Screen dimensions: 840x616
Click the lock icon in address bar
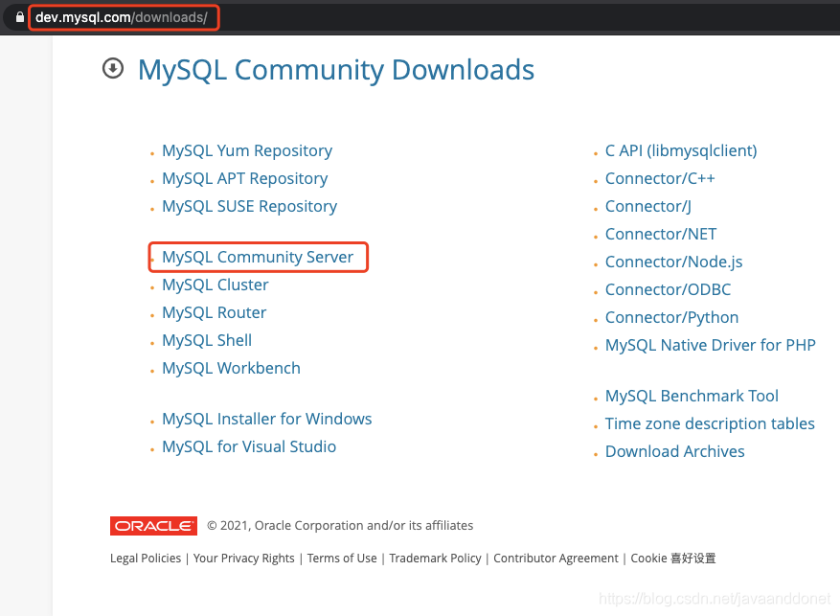[20, 17]
